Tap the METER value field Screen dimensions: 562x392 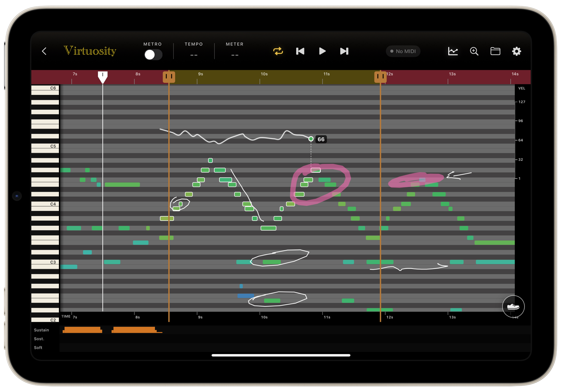pyautogui.click(x=235, y=55)
